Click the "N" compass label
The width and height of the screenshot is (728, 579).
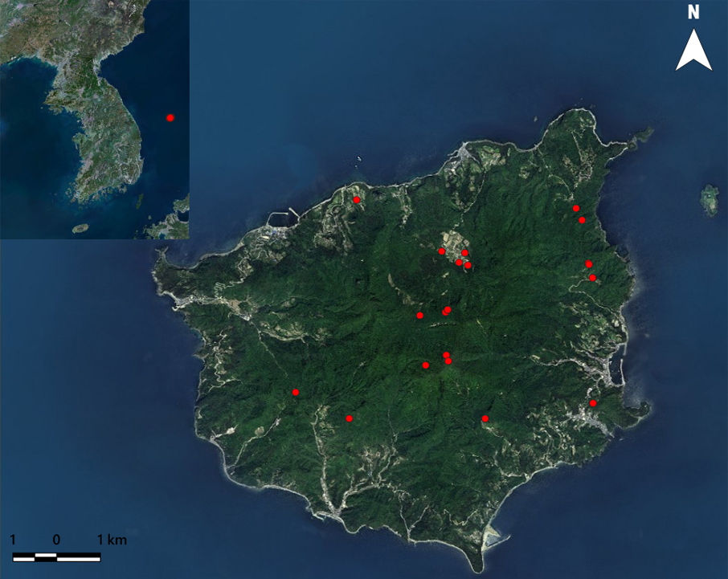tap(693, 13)
